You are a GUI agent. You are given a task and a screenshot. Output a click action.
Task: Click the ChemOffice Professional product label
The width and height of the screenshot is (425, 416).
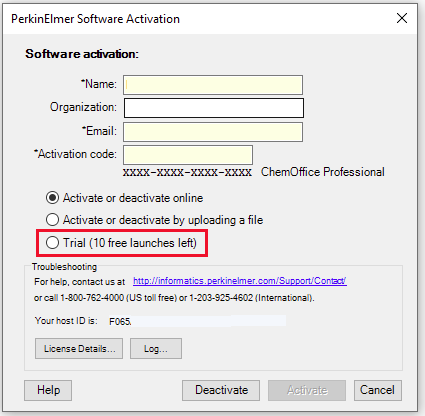coord(323,172)
